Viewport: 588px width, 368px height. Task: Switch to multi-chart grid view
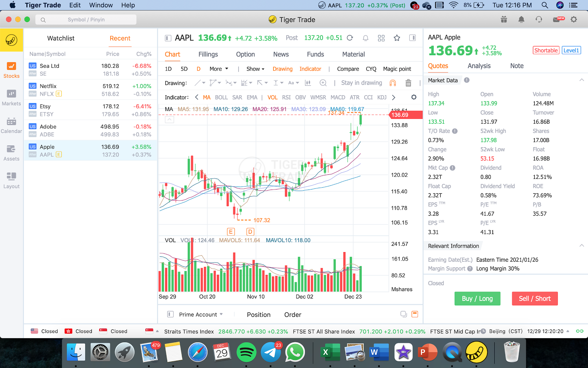[381, 38]
